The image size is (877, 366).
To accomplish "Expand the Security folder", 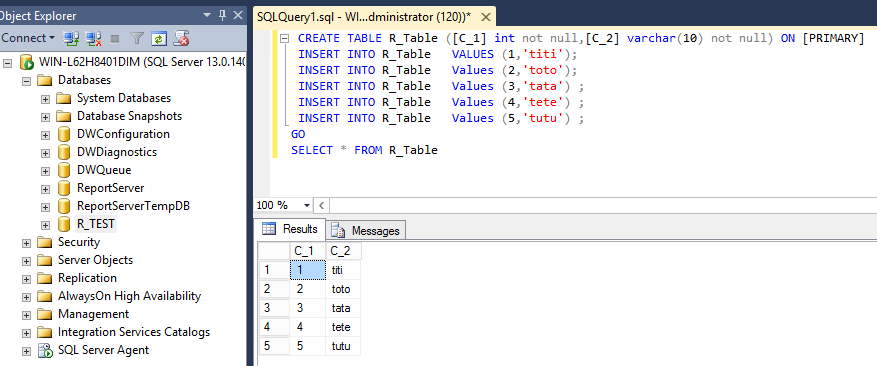I will (26, 243).
